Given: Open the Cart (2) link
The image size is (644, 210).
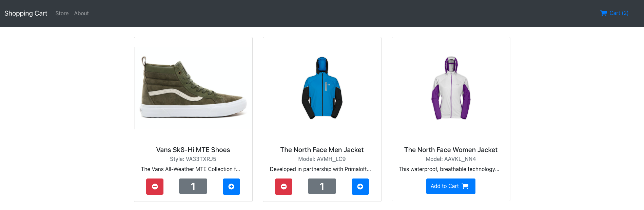Looking at the screenshot, I should pos(614,13).
